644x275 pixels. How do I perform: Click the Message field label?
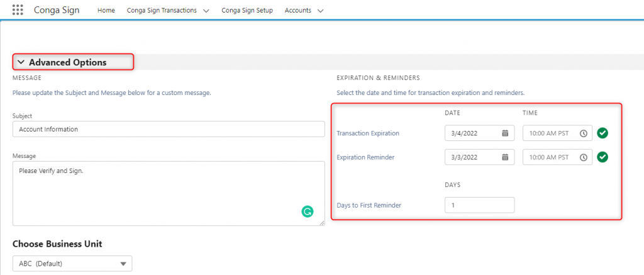25,156
